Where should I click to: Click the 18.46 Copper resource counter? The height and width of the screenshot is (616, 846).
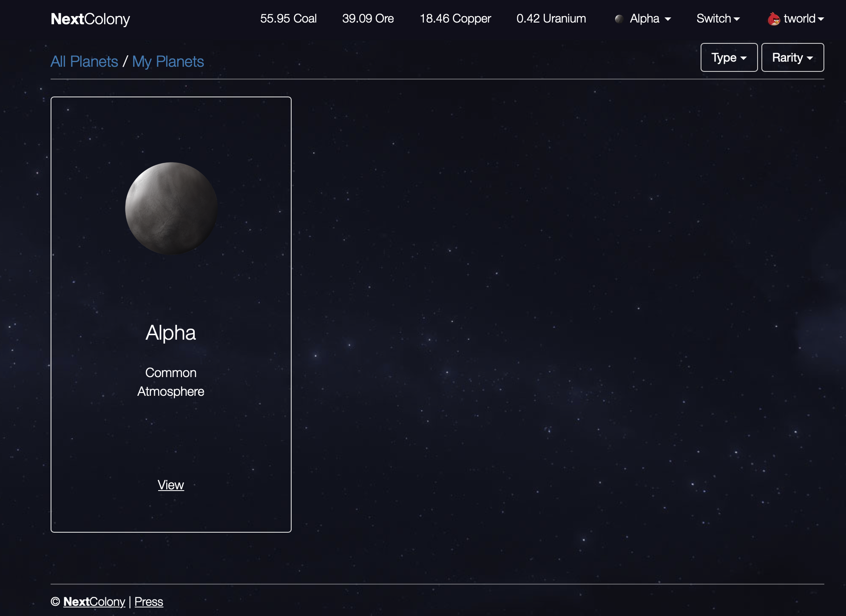[x=455, y=19]
